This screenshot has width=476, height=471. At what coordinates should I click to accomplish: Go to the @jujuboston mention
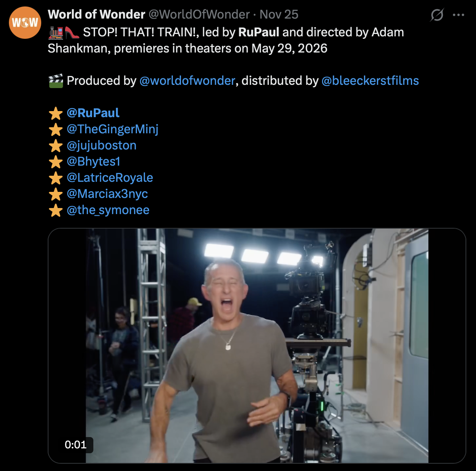click(x=101, y=145)
